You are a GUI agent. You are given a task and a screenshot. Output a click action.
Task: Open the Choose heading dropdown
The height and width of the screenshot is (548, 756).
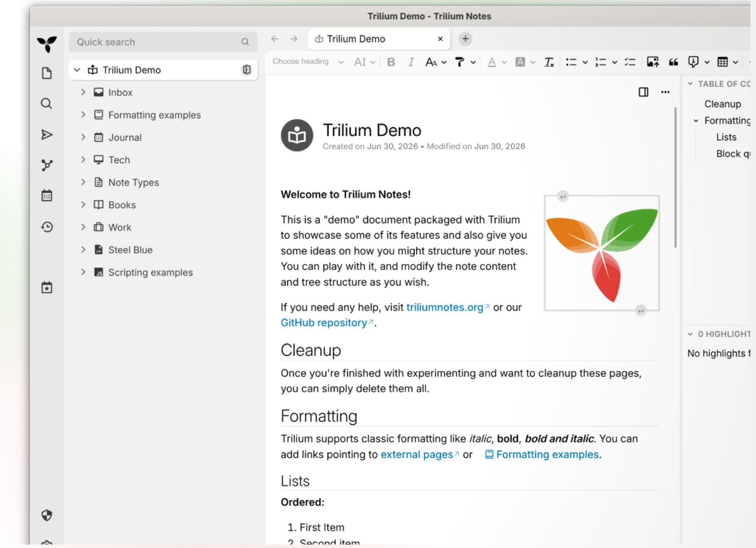pyautogui.click(x=308, y=62)
